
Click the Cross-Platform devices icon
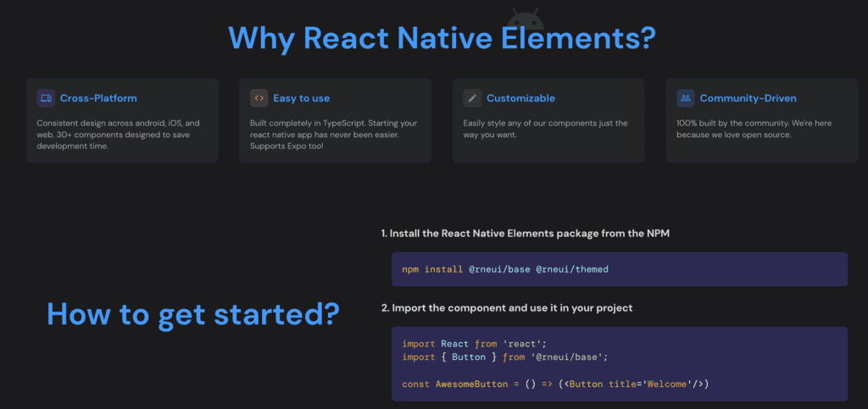click(46, 98)
